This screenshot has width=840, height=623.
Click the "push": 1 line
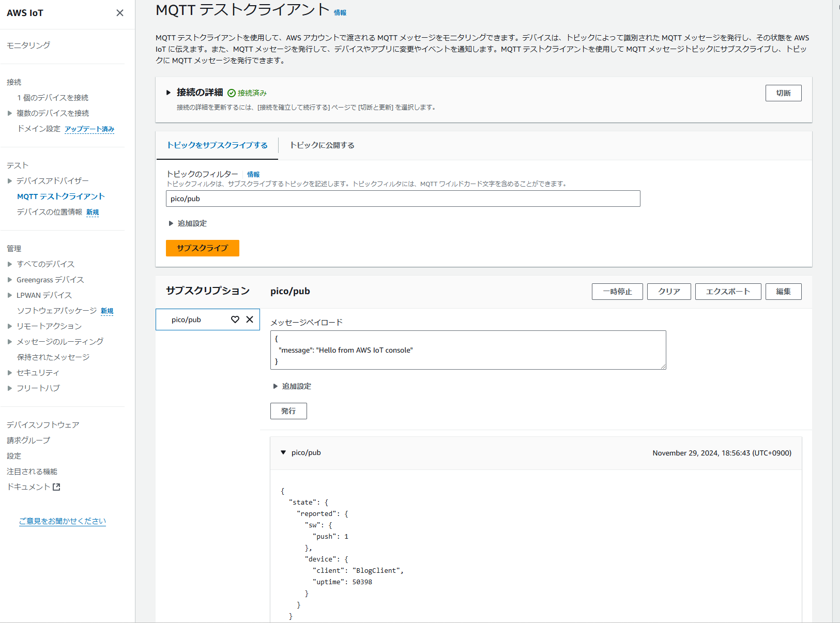click(331, 537)
